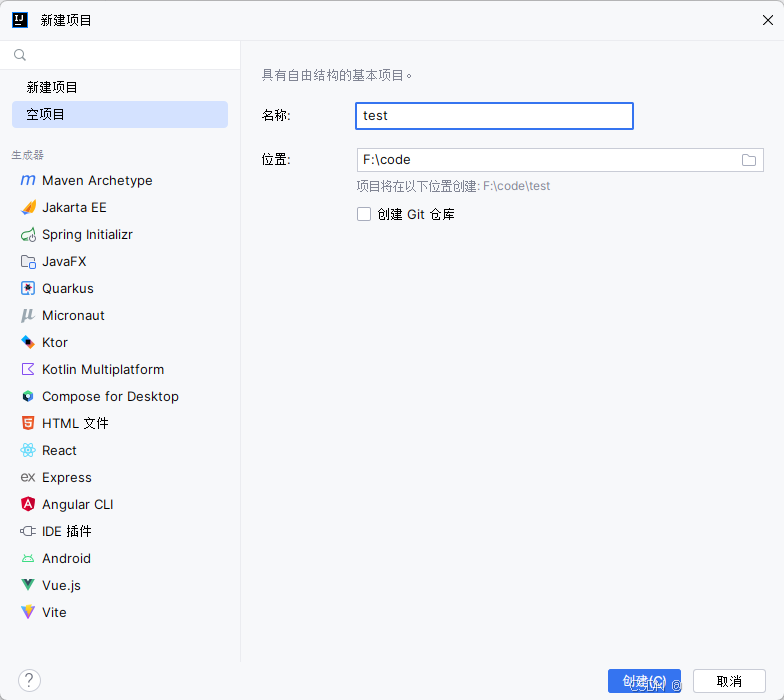Click the IntelliJ IDEA logo in title bar
784x700 pixels.
[20, 20]
